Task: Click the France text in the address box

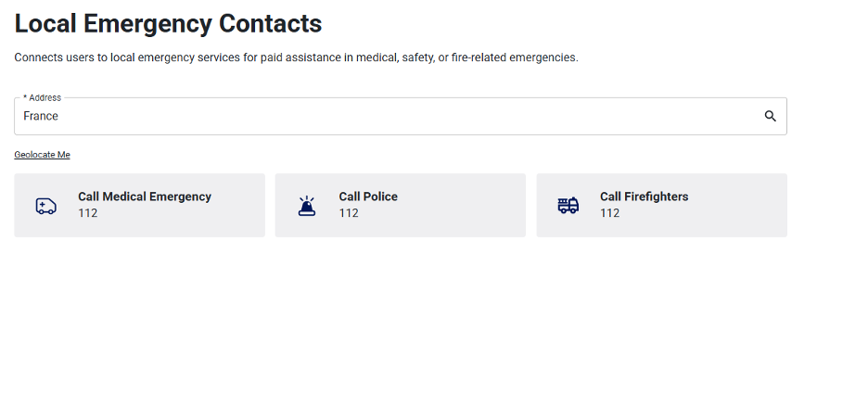Action: [41, 117]
